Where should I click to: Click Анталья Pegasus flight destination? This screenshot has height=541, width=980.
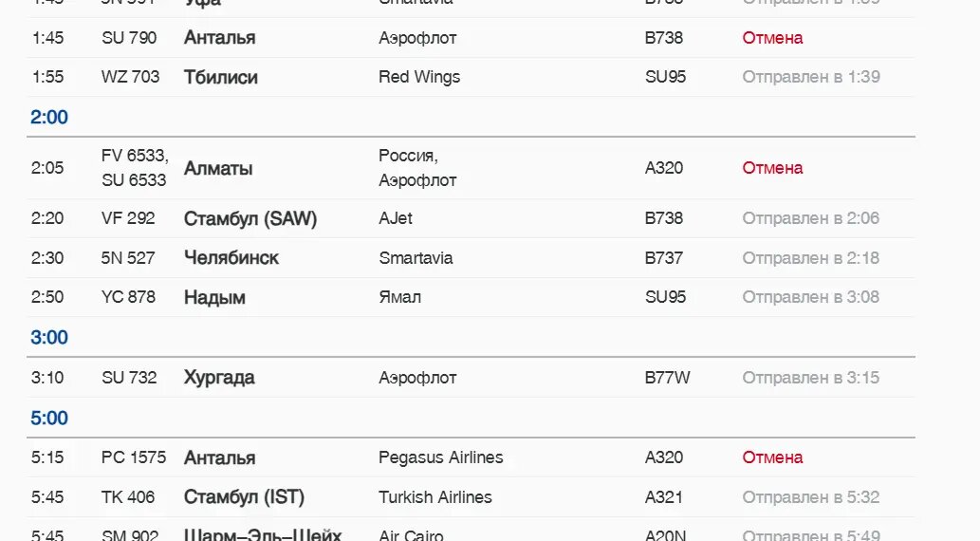[x=219, y=457]
